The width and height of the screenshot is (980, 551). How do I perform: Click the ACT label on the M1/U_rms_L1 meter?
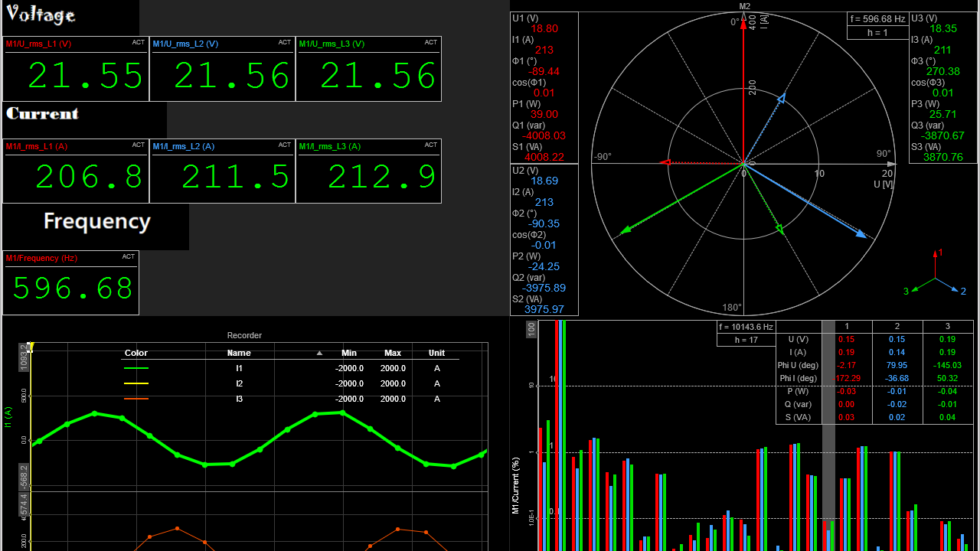[138, 43]
